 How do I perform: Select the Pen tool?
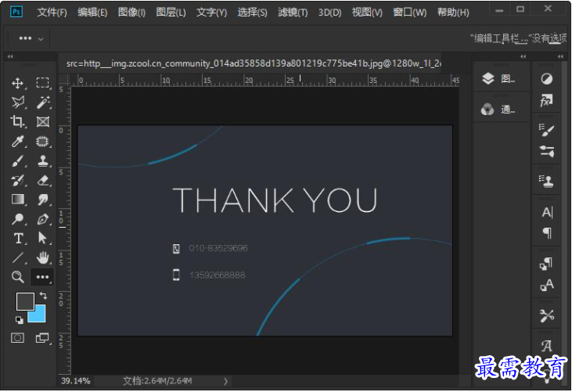click(43, 219)
